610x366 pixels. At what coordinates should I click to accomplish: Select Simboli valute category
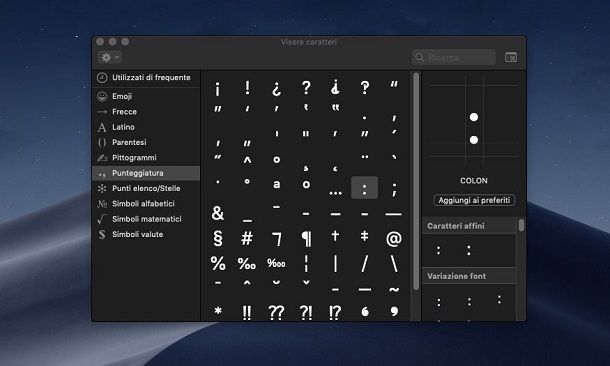[146, 234]
